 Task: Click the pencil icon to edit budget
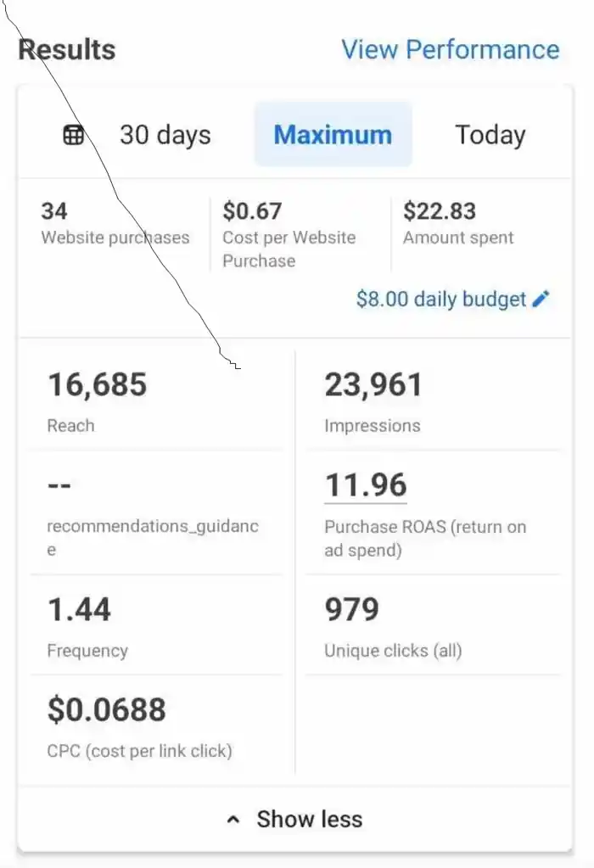tap(541, 299)
